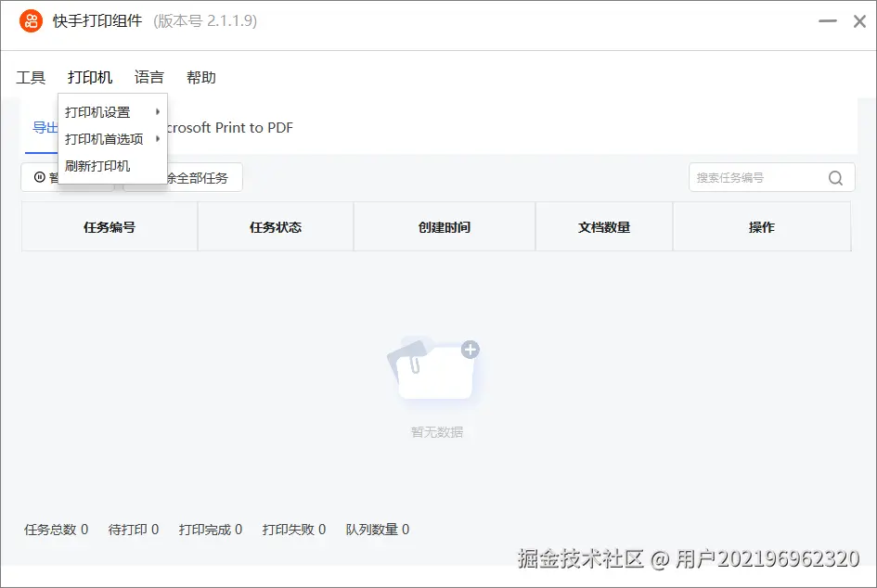The height and width of the screenshot is (588, 877).
Task: Open the 帮助 menu
Action: point(201,77)
